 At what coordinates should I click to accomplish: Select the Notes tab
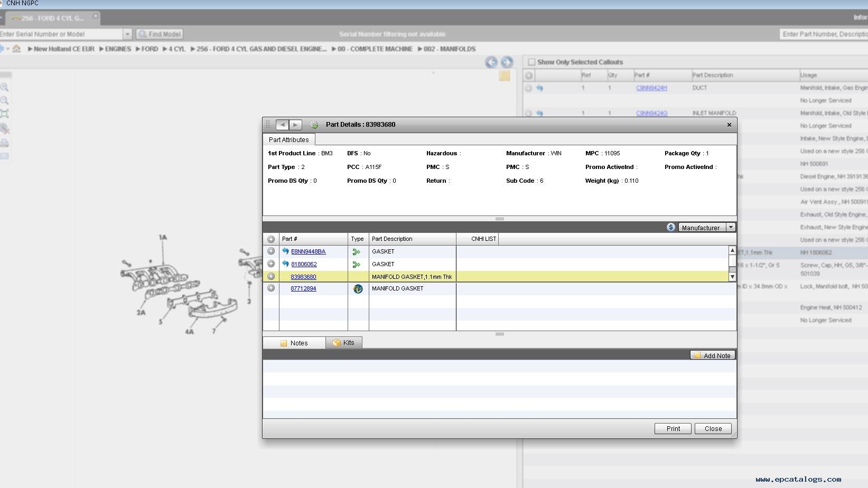pyautogui.click(x=294, y=343)
